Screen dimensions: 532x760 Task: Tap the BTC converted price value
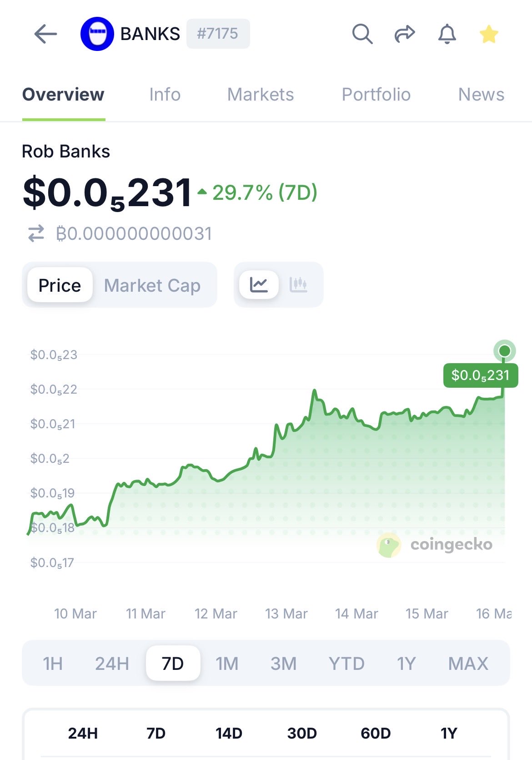click(134, 233)
